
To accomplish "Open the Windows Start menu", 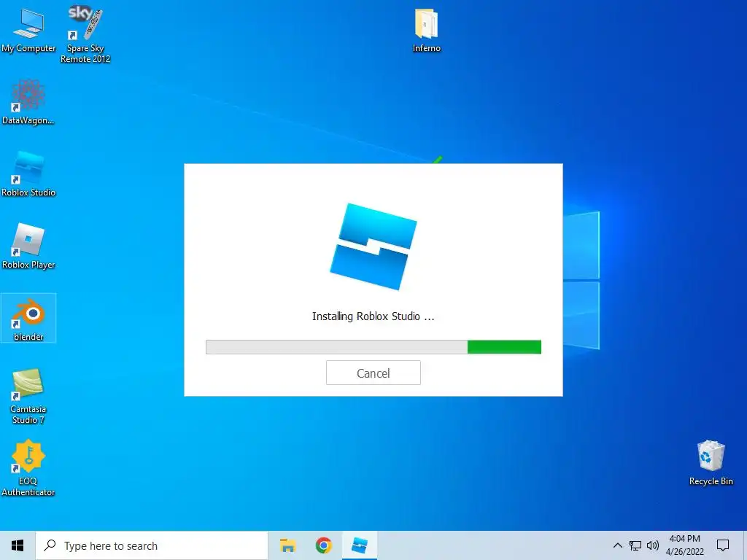I will coord(18,545).
